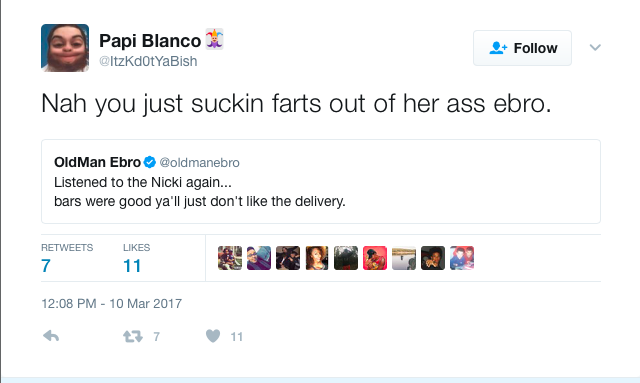Like the tweet with heart icon
This screenshot has height=383, width=640.
[213, 336]
